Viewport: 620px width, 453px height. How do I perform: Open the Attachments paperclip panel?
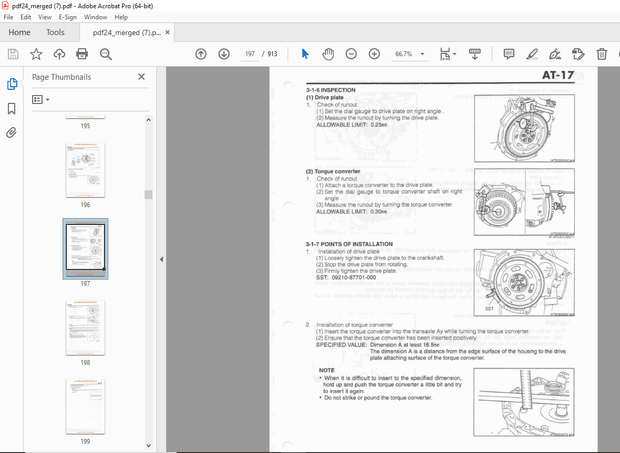click(x=12, y=132)
